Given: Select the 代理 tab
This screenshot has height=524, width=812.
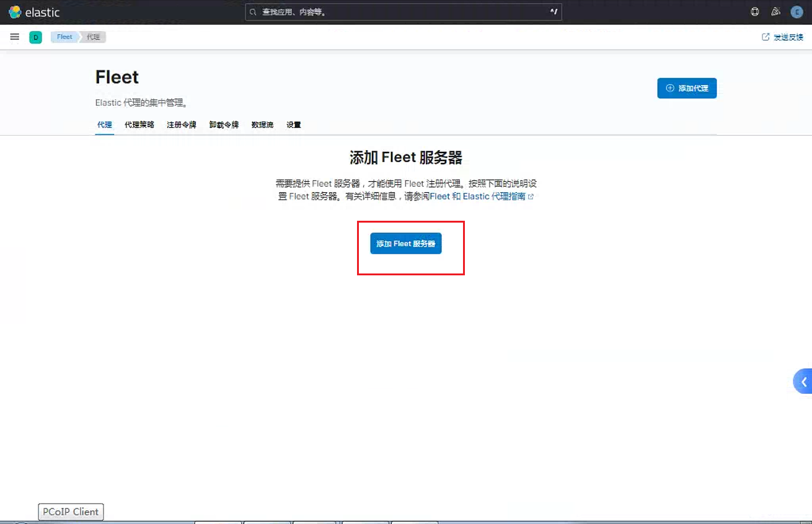Looking at the screenshot, I should (x=105, y=125).
